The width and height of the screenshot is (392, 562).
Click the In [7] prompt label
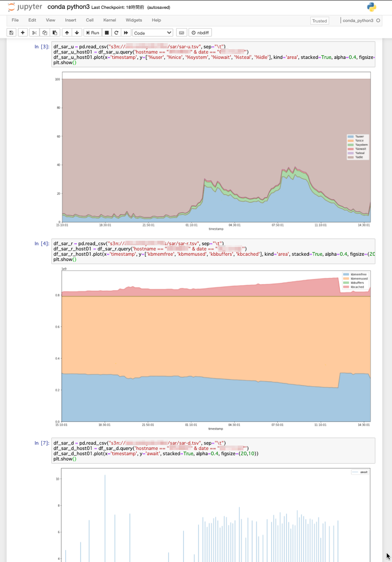pos(42,443)
